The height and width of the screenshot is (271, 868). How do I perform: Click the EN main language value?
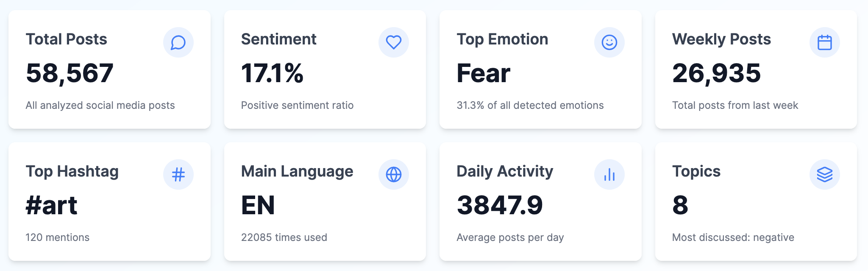click(258, 205)
